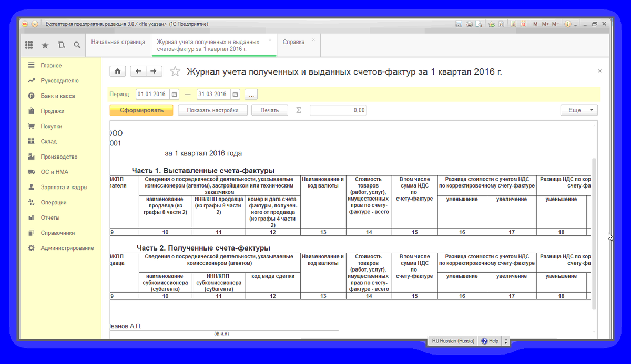Click the Home button in the form toolbar

pyautogui.click(x=118, y=71)
